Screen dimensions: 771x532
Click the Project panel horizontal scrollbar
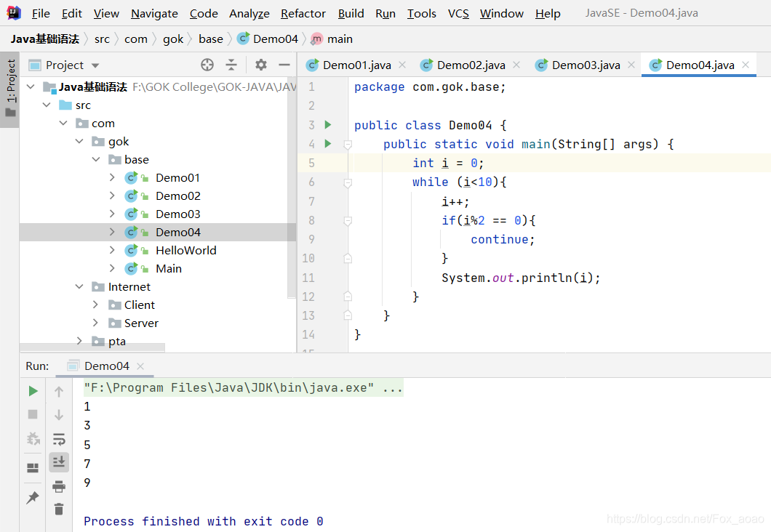(x=92, y=347)
